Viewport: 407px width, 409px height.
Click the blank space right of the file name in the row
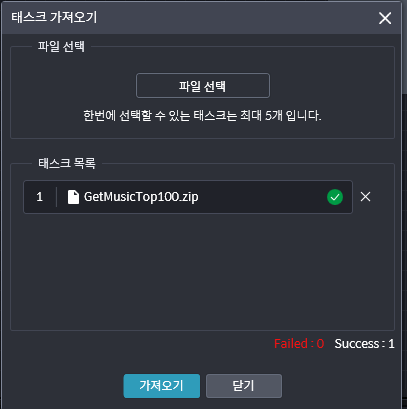(262, 197)
